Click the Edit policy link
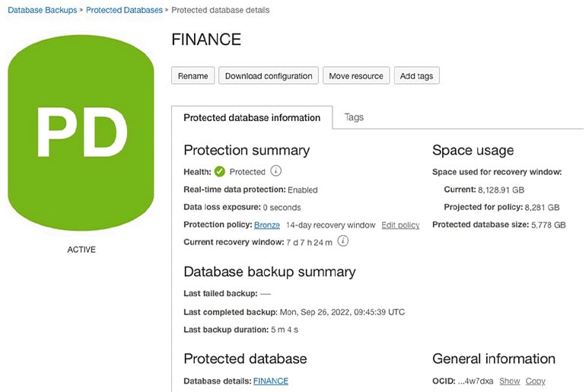The image size is (586, 392). 400,225
